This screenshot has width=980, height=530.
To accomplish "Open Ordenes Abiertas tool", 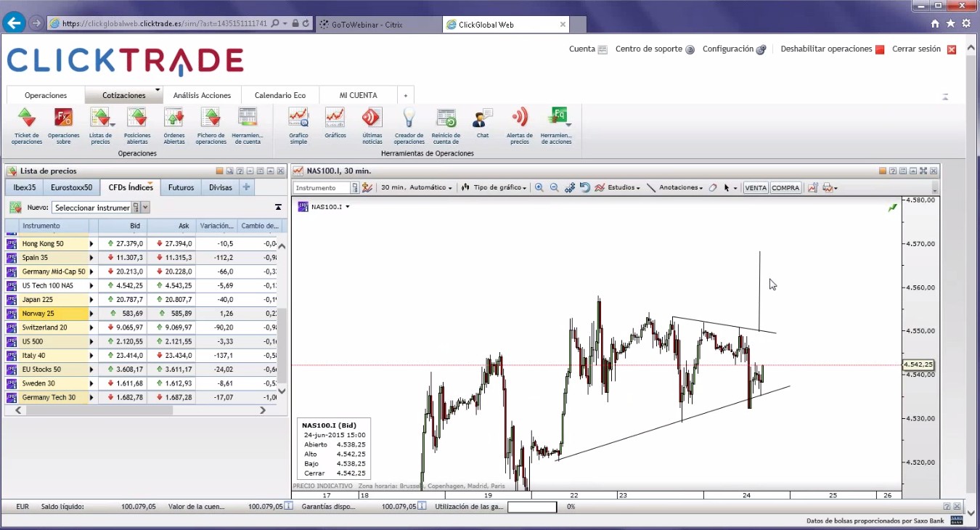I will tap(174, 125).
